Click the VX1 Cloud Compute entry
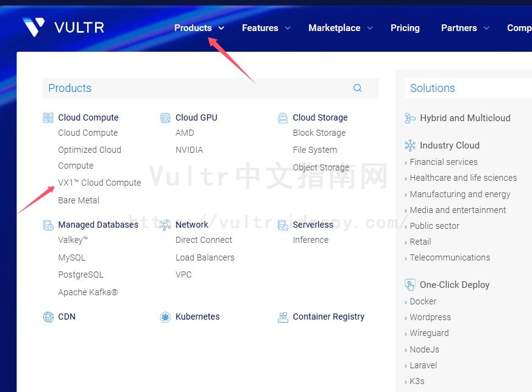Viewport: 532px width, 392px height. coord(99,183)
